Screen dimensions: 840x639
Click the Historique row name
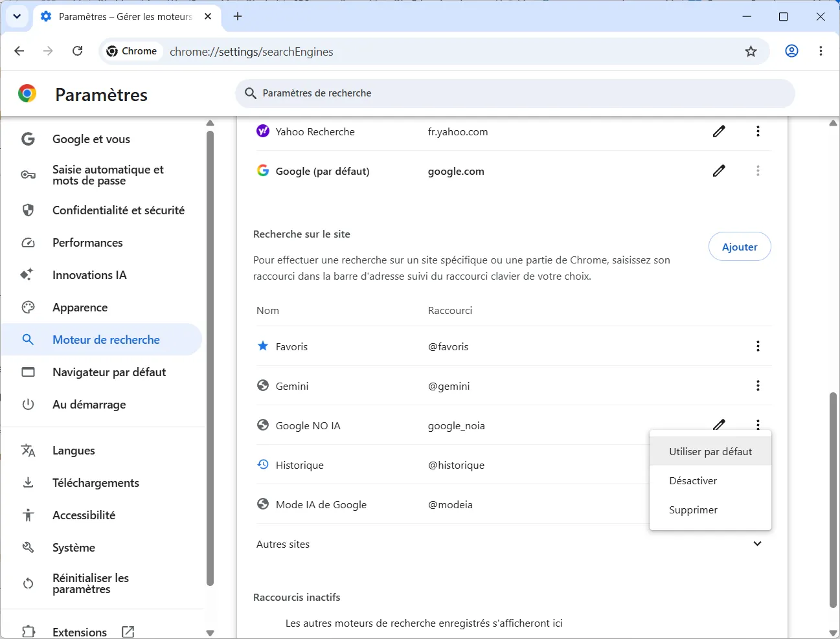pos(299,465)
